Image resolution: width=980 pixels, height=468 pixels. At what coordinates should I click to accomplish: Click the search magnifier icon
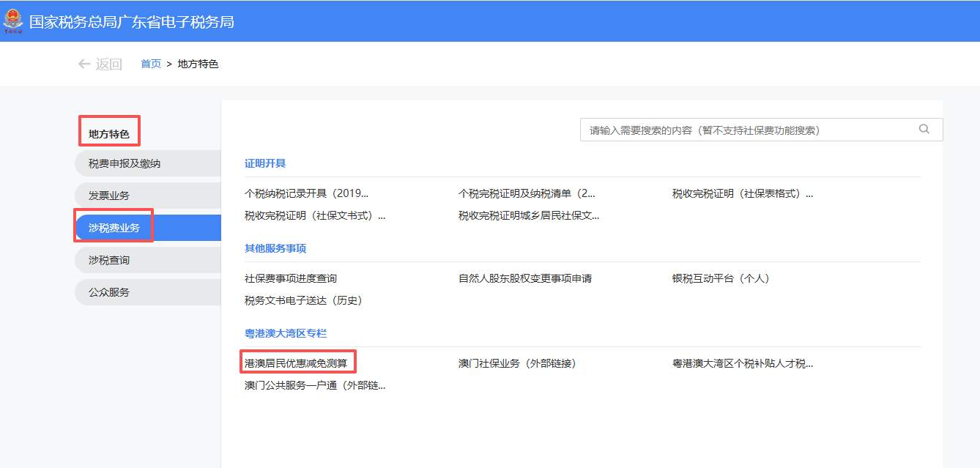[924, 130]
